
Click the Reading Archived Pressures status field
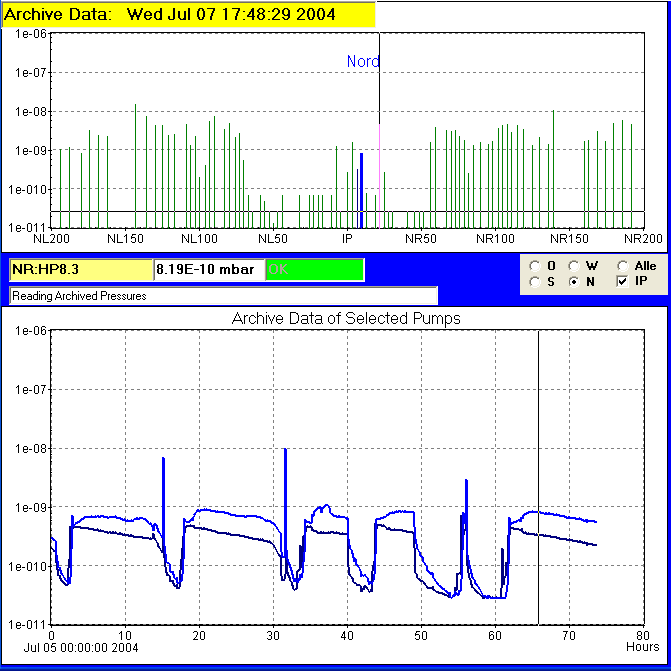pos(223,296)
